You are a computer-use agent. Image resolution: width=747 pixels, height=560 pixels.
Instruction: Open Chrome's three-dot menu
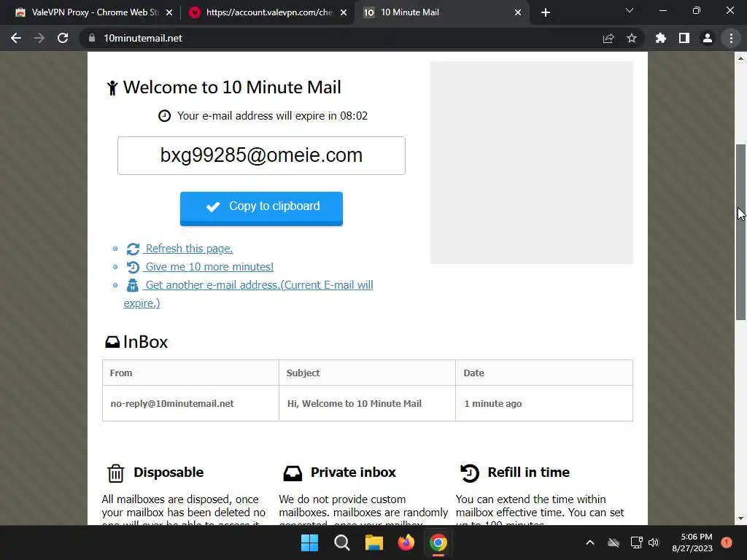(731, 38)
